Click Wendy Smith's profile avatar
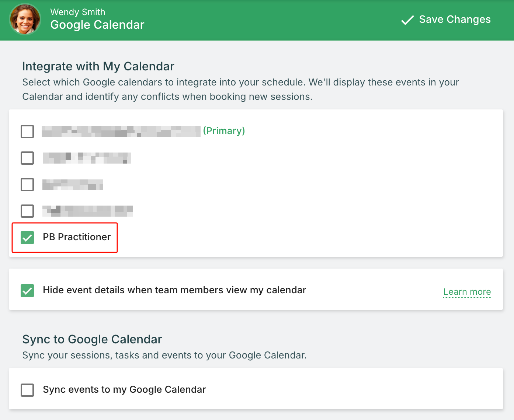Screen dimensions: 514x420 pos(25,19)
